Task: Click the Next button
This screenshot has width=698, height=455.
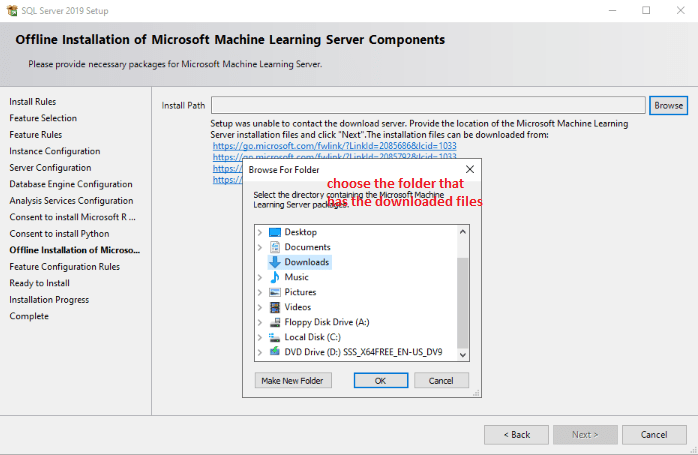Action: [585, 435]
